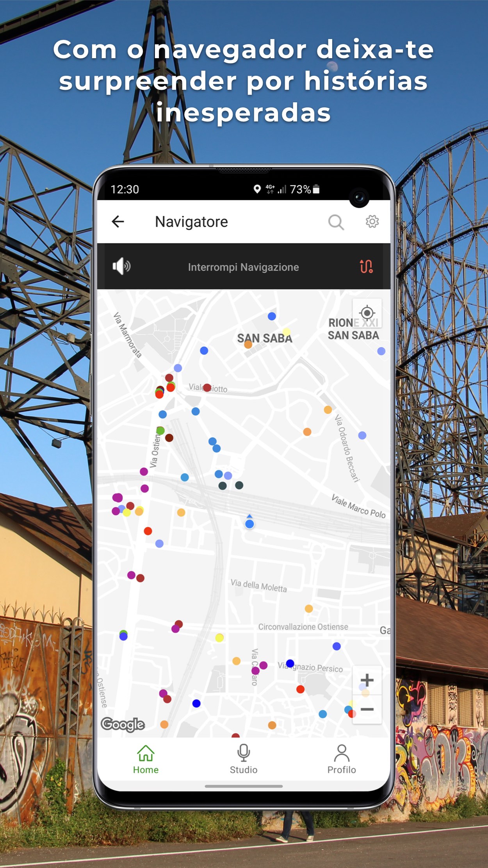The height and width of the screenshot is (868, 488).
Task: Tap the current location blue marker
Action: pyautogui.click(x=249, y=524)
